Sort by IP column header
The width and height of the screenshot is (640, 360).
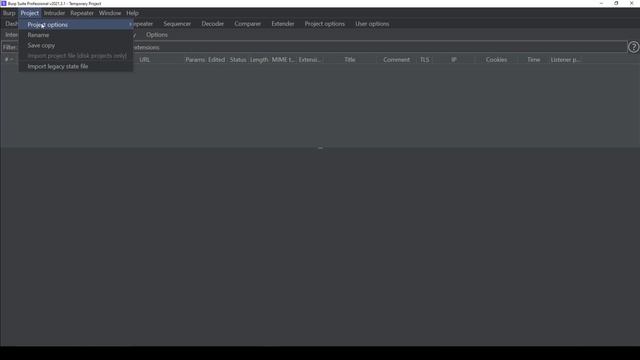click(x=453, y=60)
